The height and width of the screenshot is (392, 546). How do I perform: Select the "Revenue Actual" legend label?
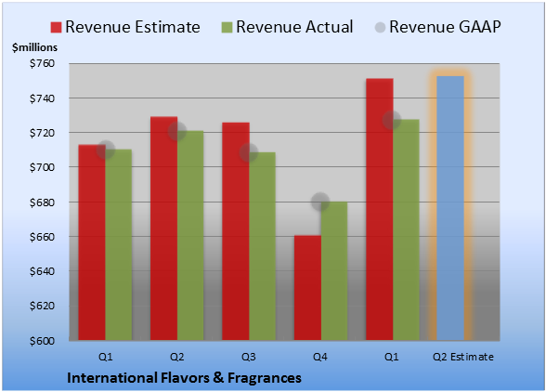(294, 27)
